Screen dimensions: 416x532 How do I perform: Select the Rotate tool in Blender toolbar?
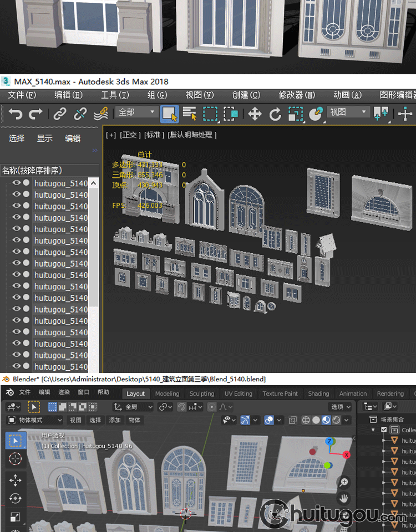[x=16, y=498]
